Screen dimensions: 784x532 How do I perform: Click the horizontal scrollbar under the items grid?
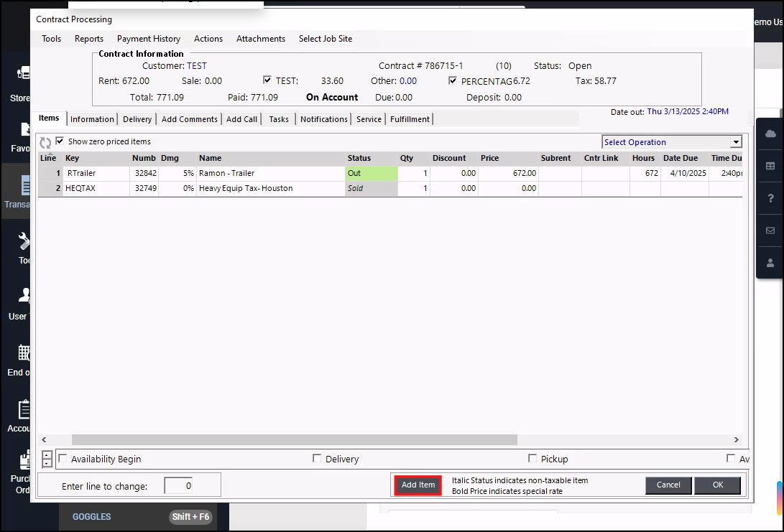pos(294,439)
